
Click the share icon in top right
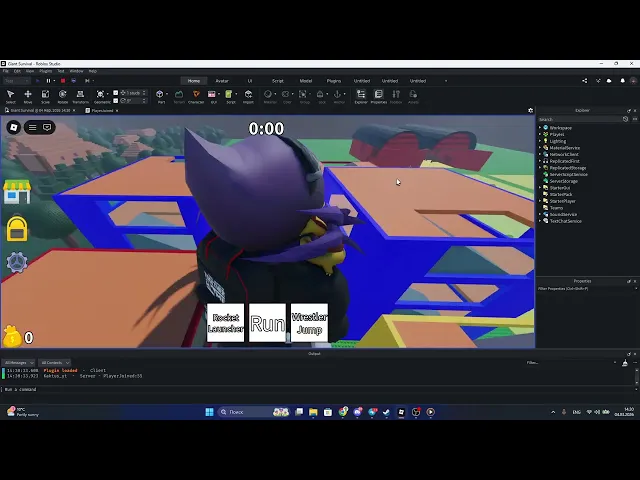point(584,81)
